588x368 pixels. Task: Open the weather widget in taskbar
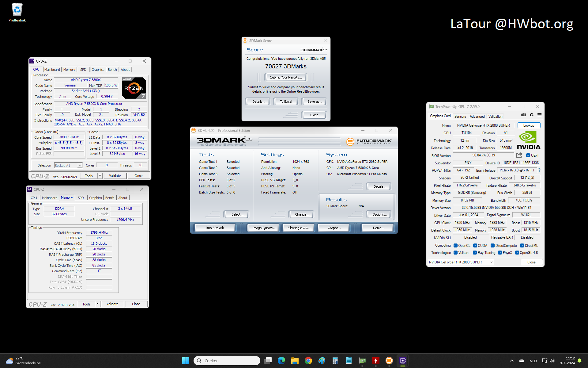point(25,361)
